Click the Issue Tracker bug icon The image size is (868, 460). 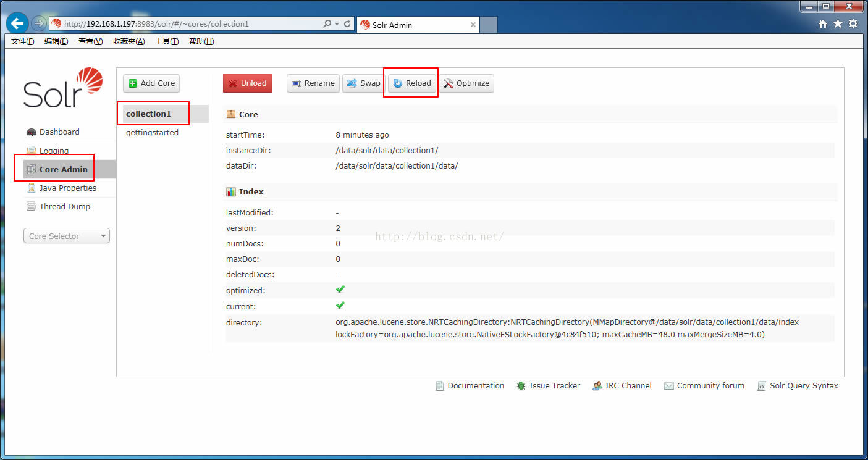(x=521, y=386)
